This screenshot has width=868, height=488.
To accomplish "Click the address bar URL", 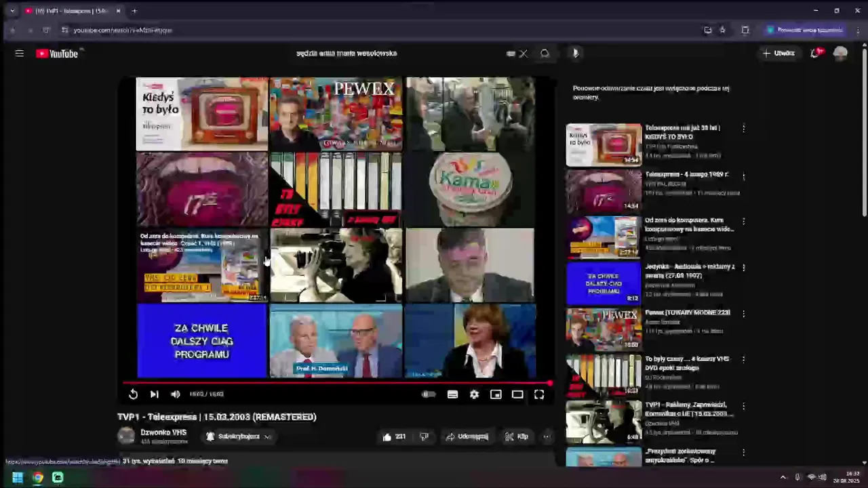I will tap(123, 30).
